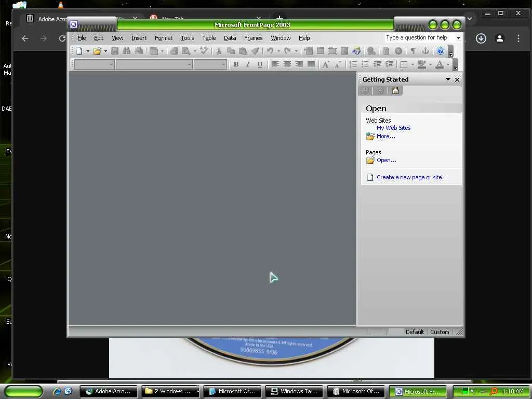Open the Insert menu

pyautogui.click(x=139, y=38)
